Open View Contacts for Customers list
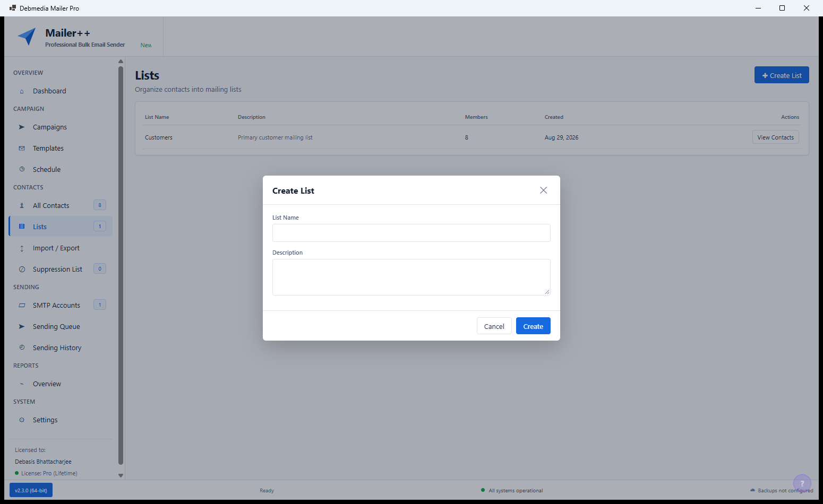Viewport: 823px width, 504px height. 775,137
